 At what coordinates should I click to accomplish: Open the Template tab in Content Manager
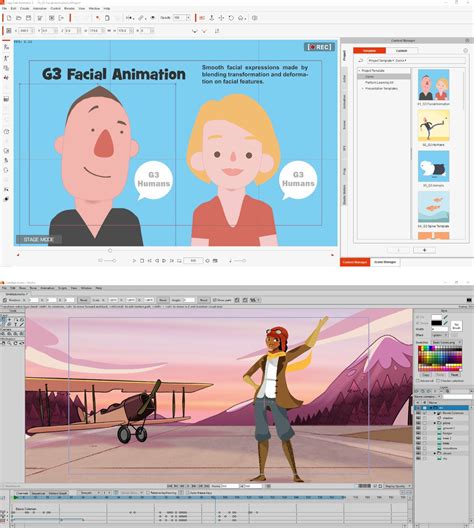coord(369,51)
